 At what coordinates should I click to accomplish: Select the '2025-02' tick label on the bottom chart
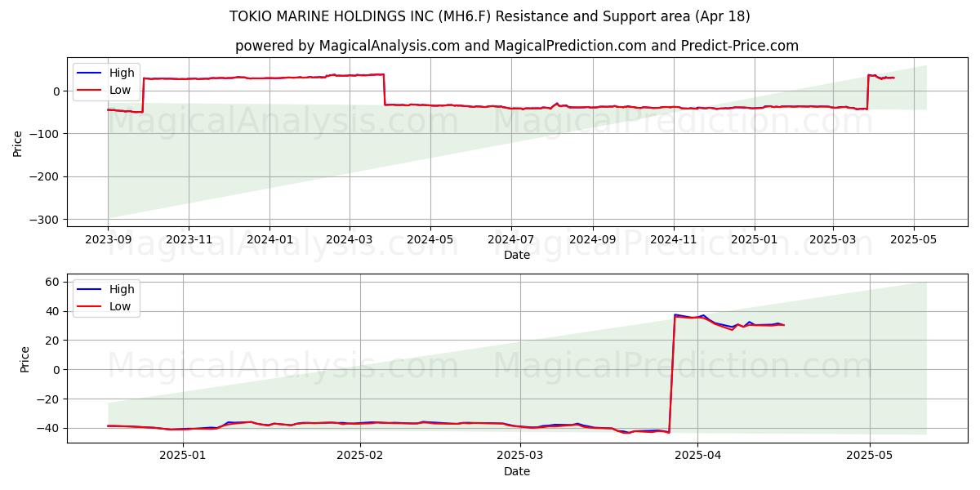click(x=360, y=456)
